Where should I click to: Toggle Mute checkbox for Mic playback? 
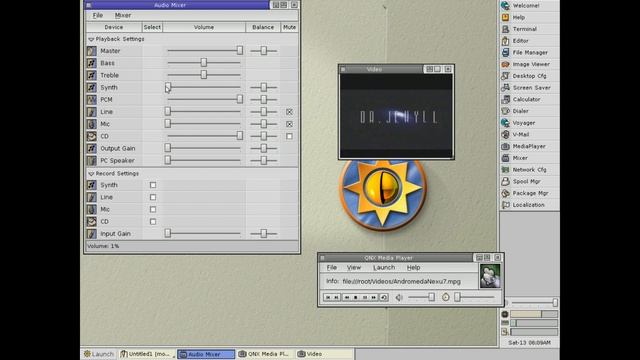pyautogui.click(x=289, y=124)
